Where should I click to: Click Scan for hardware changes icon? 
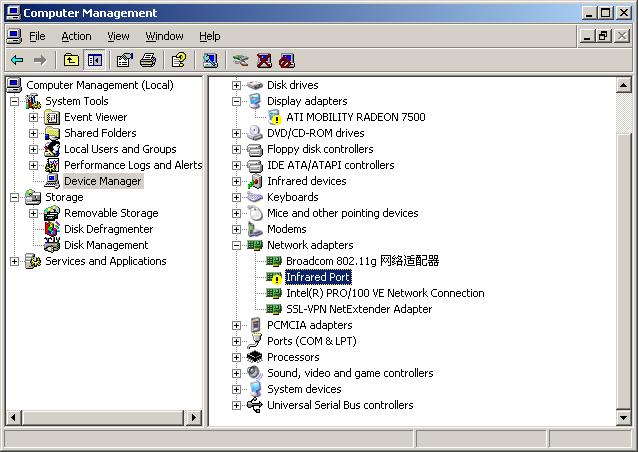coord(210,60)
